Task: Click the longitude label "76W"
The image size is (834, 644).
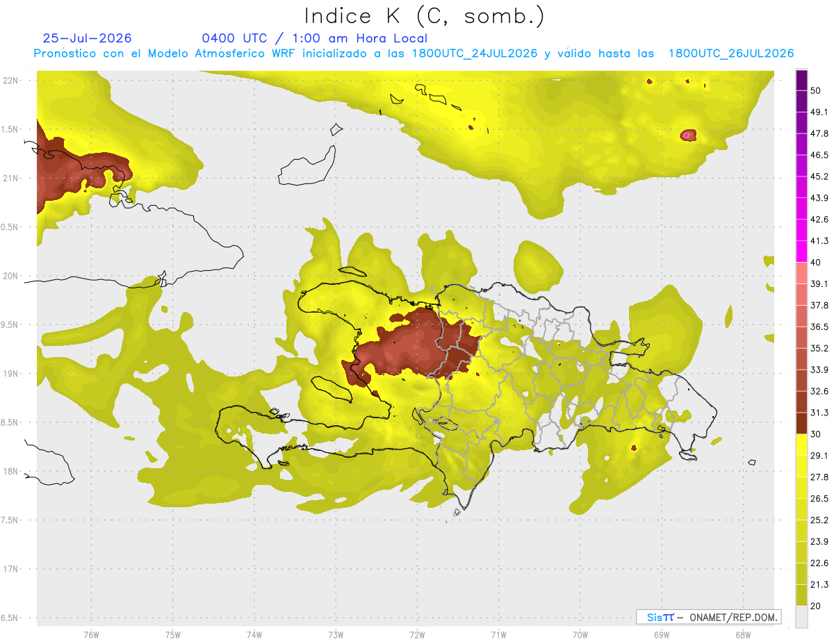Action: 91,635
